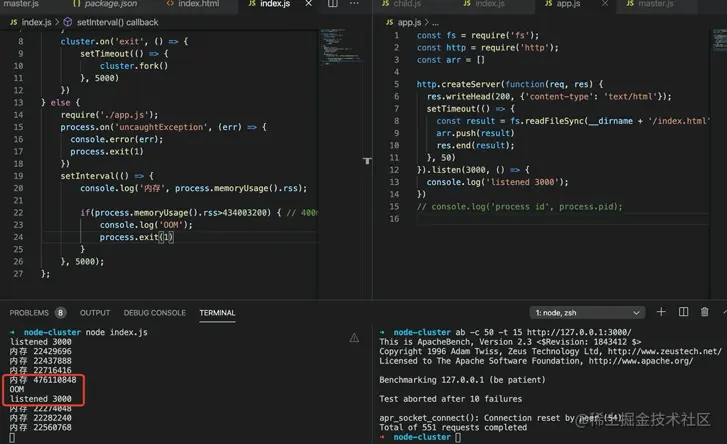Click the '内存 476110848' terminal output line
The image size is (727, 444).
point(43,380)
